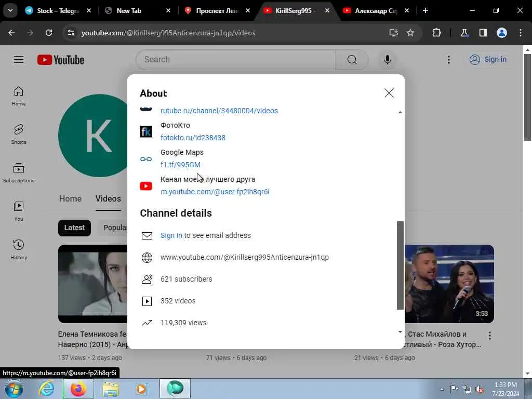The image size is (532, 399).
Task: Click the muted speaker tray icon
Action: (x=480, y=389)
